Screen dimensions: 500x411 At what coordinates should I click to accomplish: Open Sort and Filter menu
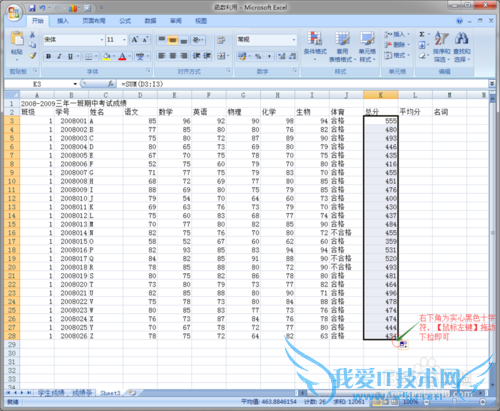pos(442,47)
